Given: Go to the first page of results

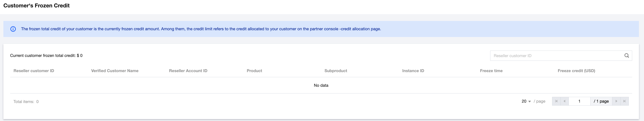Looking at the screenshot, I should (x=556, y=101).
